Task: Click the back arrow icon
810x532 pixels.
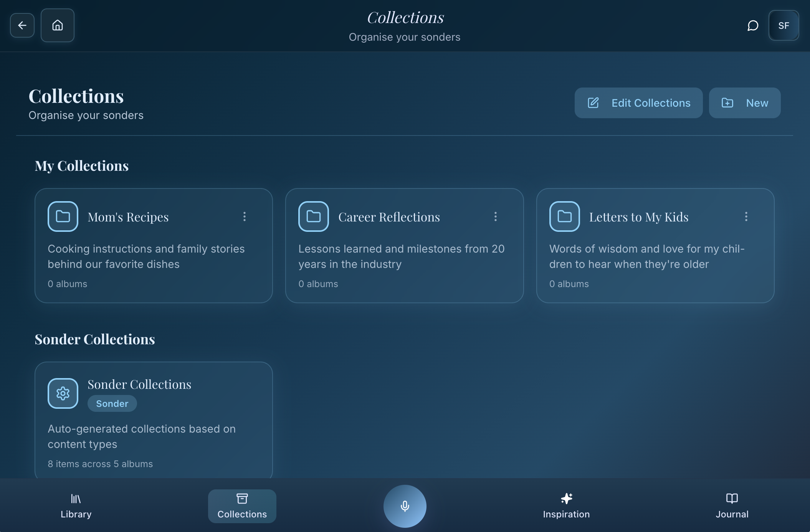Action: pos(22,25)
